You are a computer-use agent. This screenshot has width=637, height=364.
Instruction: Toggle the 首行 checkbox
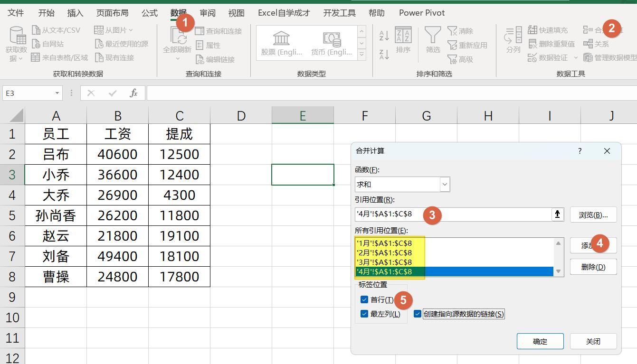point(364,299)
